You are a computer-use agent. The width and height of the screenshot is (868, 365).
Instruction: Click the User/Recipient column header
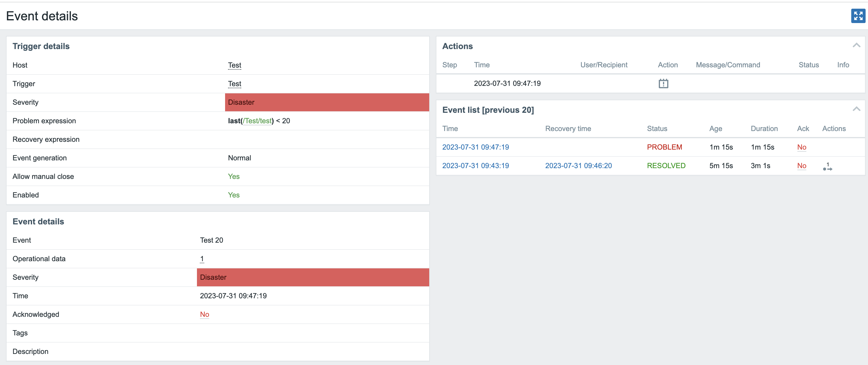coord(603,65)
